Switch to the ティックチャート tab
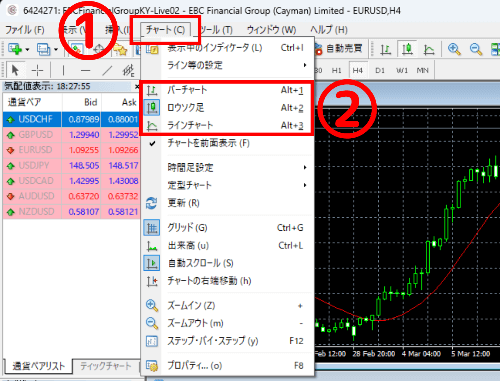 pyautogui.click(x=106, y=366)
